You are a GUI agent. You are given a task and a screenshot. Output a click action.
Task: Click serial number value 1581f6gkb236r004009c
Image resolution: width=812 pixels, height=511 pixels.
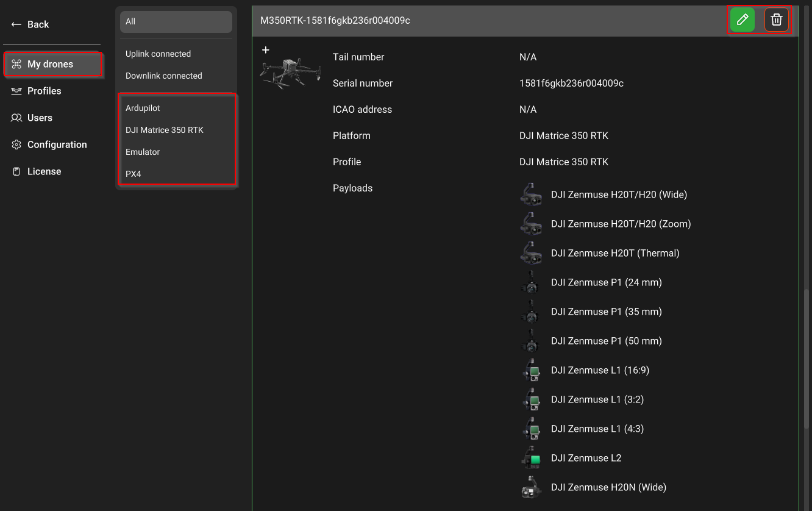pos(571,83)
